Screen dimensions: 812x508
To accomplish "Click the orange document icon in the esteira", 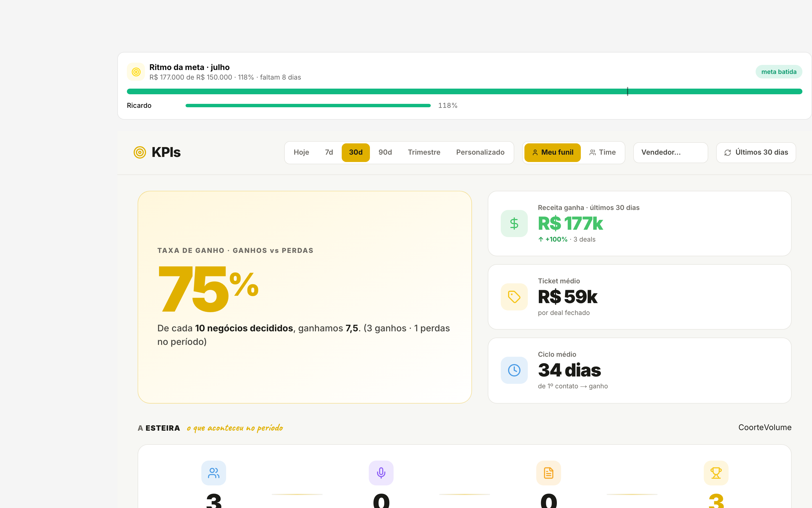I will (549, 473).
